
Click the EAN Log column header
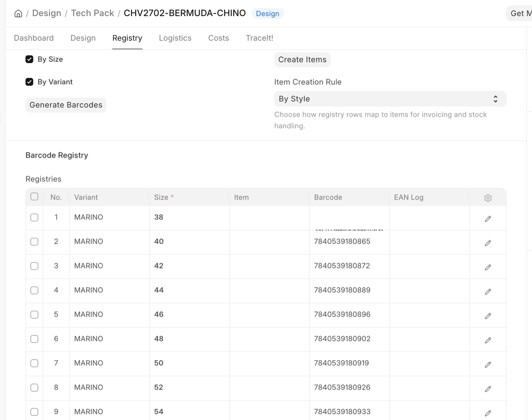429,197
